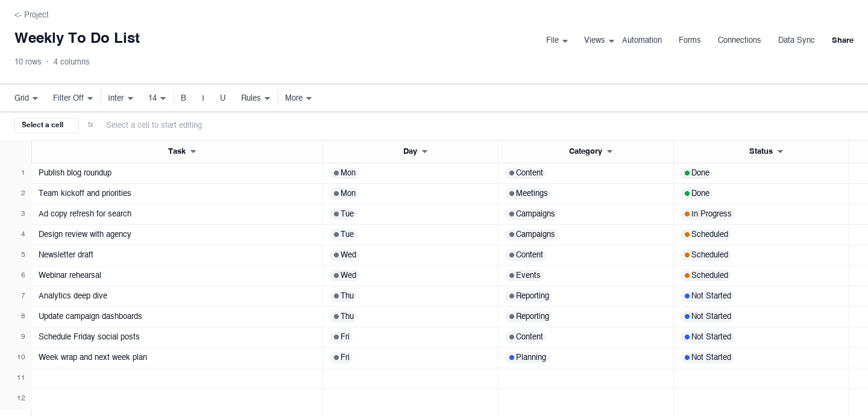Open the Automation menu item
868x416 pixels.
pos(642,40)
